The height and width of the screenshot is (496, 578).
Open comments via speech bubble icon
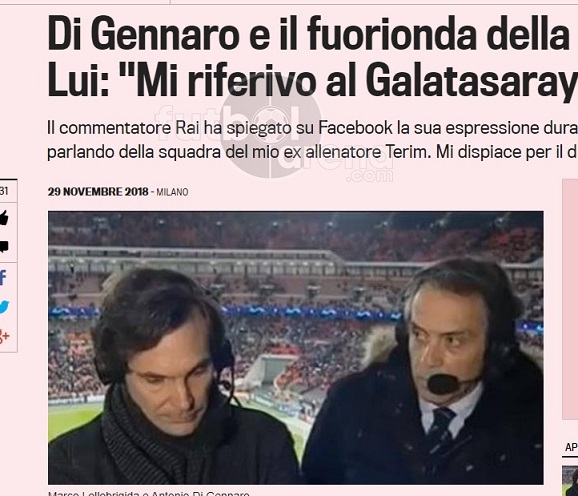[x=4, y=246]
